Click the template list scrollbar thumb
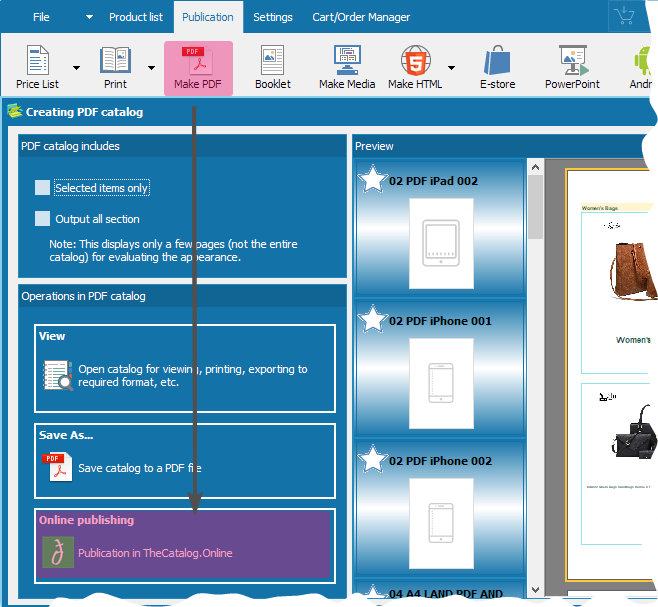The height and width of the screenshot is (607, 658). [x=535, y=207]
